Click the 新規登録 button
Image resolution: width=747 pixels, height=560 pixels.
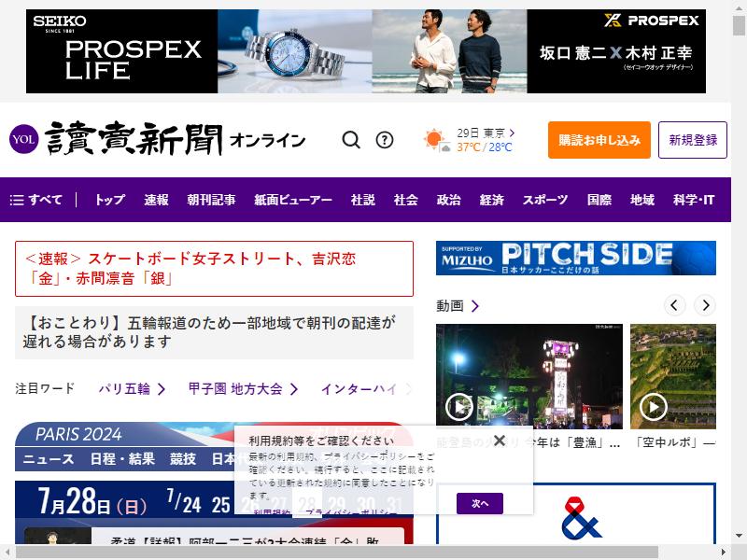click(x=693, y=140)
